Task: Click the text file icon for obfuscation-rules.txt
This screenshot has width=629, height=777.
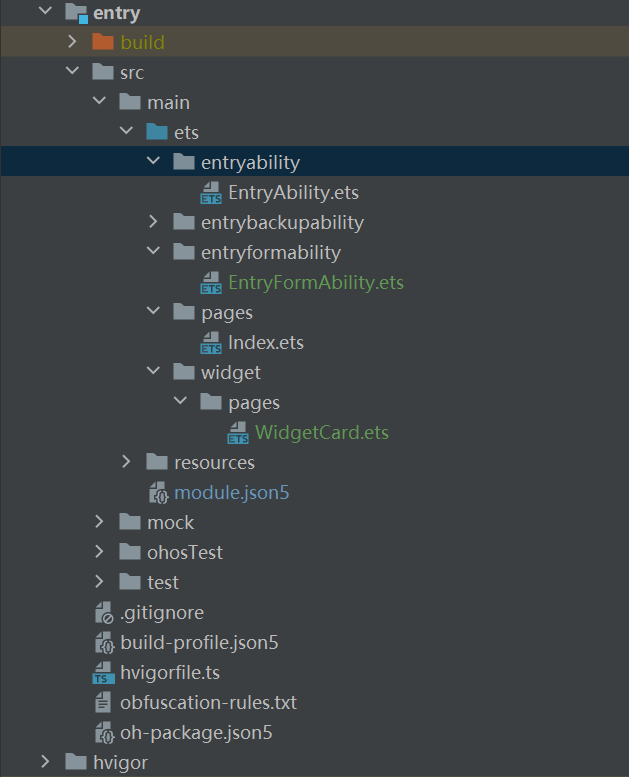Action: coord(103,703)
